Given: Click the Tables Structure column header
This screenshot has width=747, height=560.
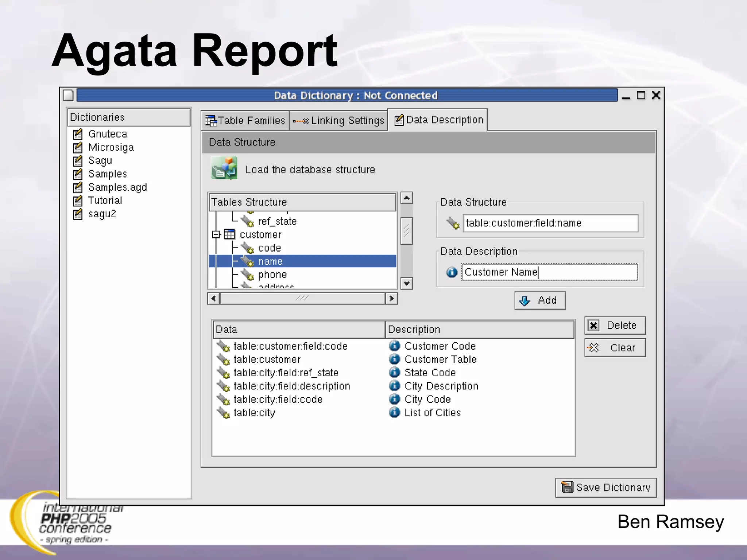Looking at the screenshot, I should [x=302, y=202].
